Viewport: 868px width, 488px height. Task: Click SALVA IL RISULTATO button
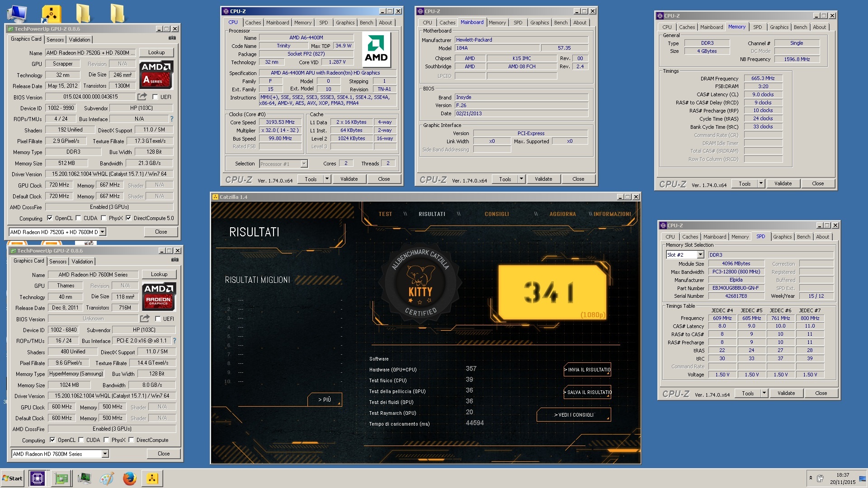(x=587, y=392)
